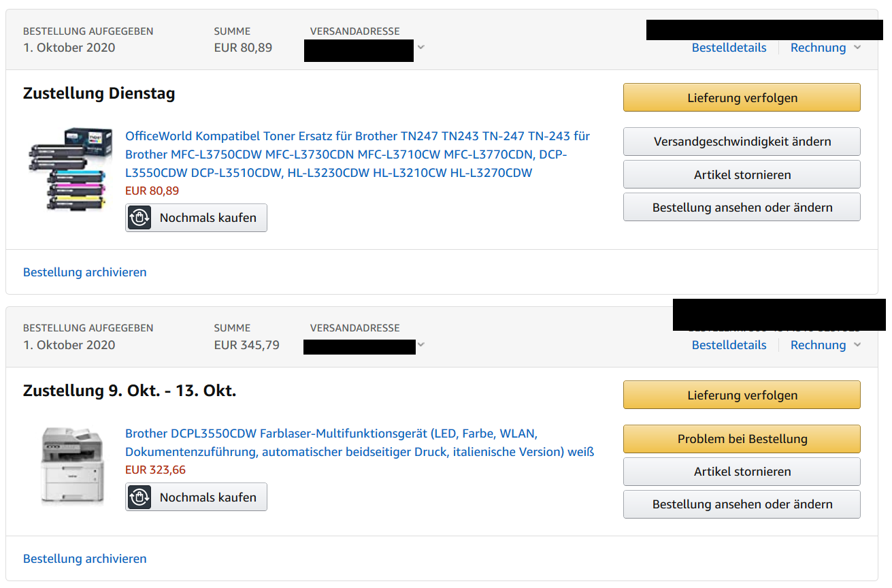Click the buy-again icon for the toner order
The height and width of the screenshot is (588, 892).
(x=139, y=218)
